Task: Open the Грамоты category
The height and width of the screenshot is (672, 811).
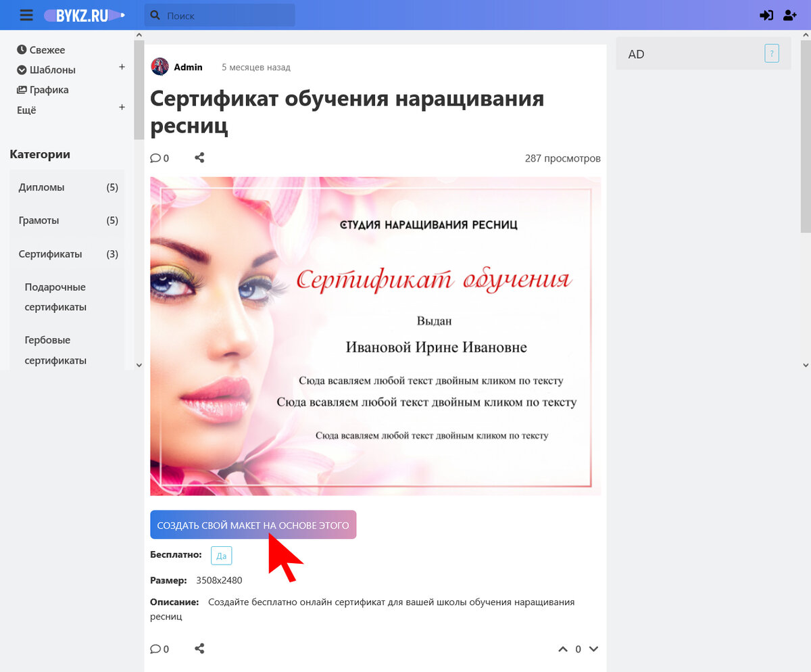Action: coord(37,220)
